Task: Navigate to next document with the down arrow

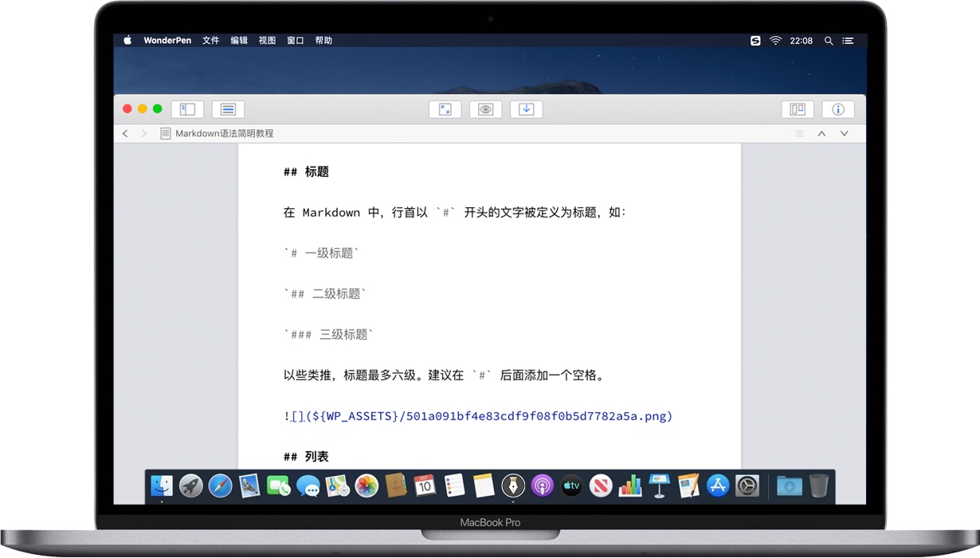Action: pos(844,133)
